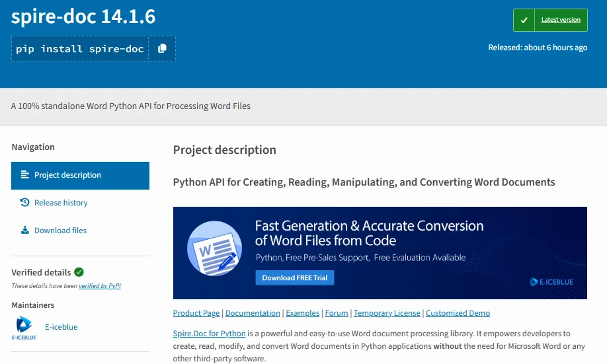Viewport: 607px width, 364px height.
Task: Click the Download files arrow icon
Action: 25,231
